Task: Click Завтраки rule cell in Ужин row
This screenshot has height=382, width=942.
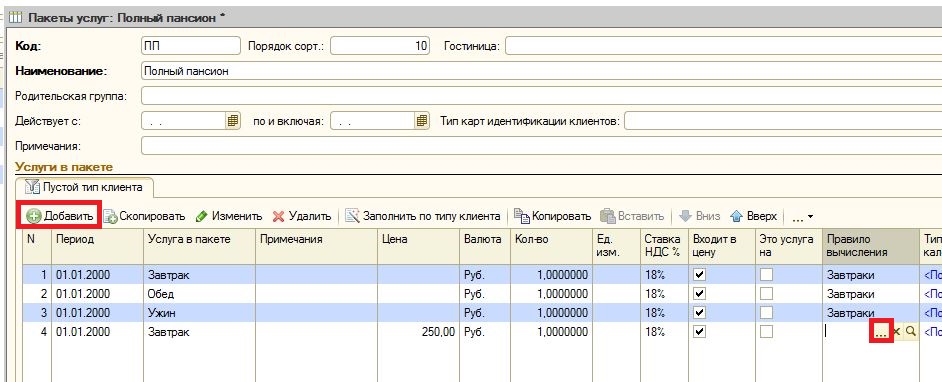Action: tap(870, 312)
